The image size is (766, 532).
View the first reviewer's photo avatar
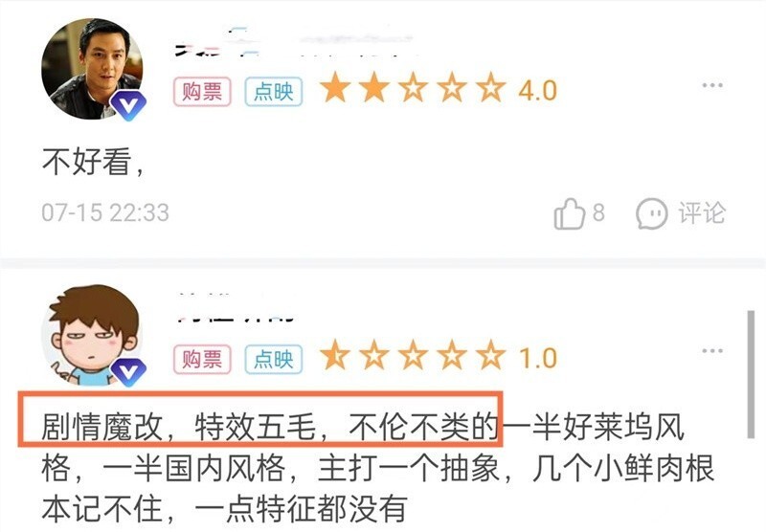pyautogui.click(x=92, y=69)
